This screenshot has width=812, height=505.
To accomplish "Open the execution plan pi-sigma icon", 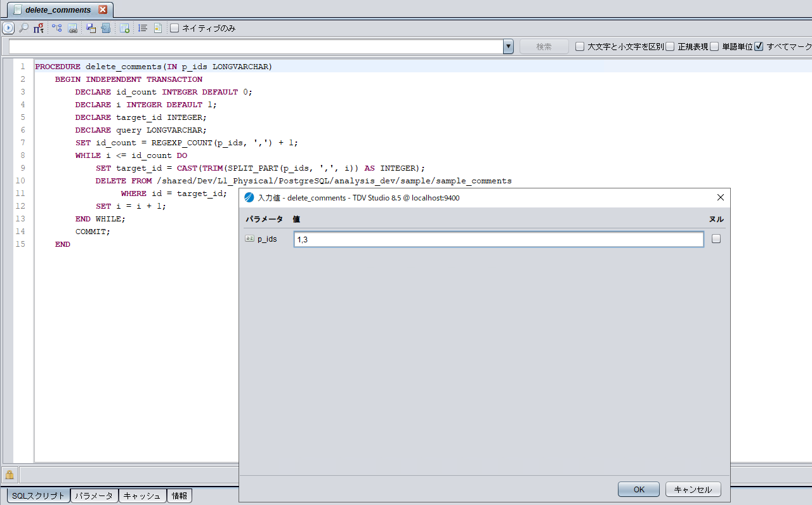I will pos(39,28).
